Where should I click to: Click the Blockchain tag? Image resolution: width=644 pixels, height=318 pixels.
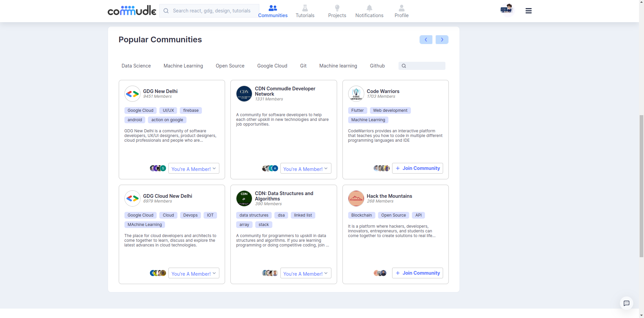coord(362,215)
